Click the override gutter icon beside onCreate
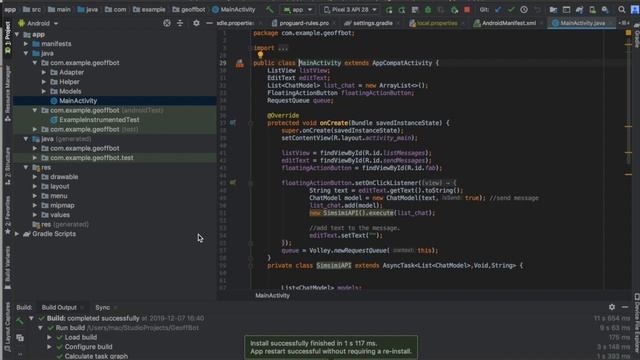Viewport: 640px width, 360px height. [x=233, y=123]
